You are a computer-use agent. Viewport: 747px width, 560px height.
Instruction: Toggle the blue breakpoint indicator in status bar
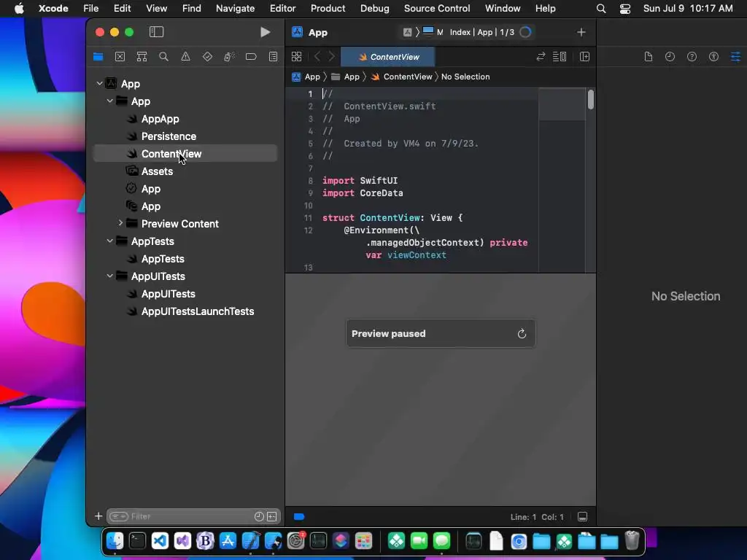[299, 517]
